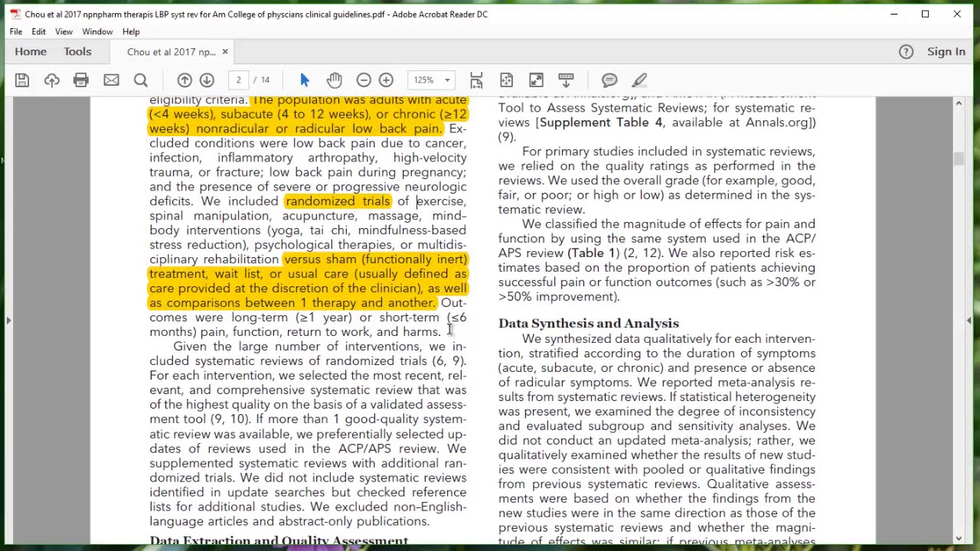
Task: Zoom out with the minus icon
Action: point(364,80)
